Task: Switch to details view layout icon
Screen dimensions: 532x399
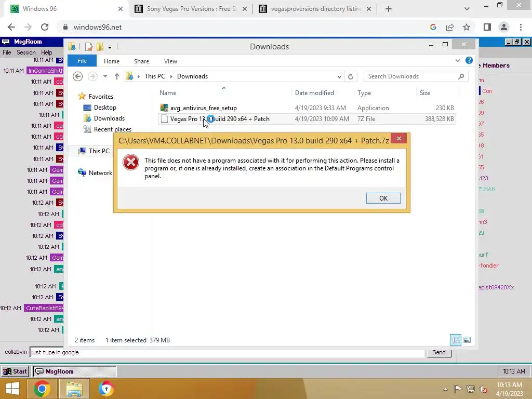Action: pos(456,340)
